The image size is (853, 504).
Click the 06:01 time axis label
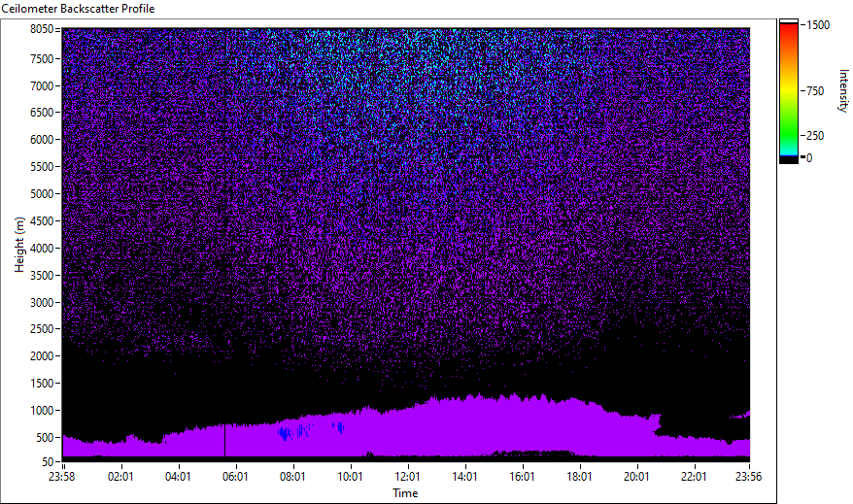click(235, 477)
